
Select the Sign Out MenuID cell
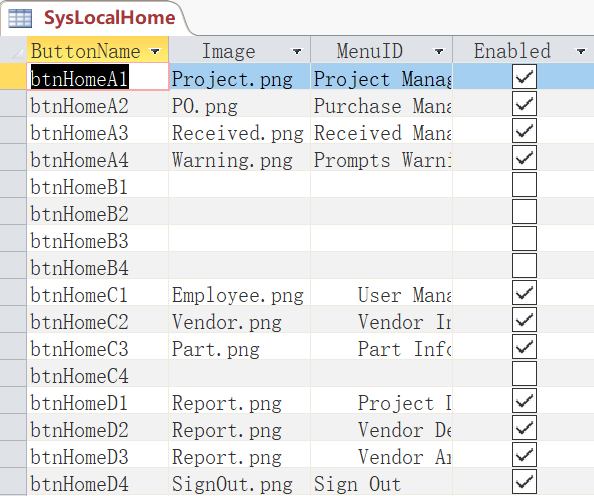pyautogui.click(x=381, y=482)
